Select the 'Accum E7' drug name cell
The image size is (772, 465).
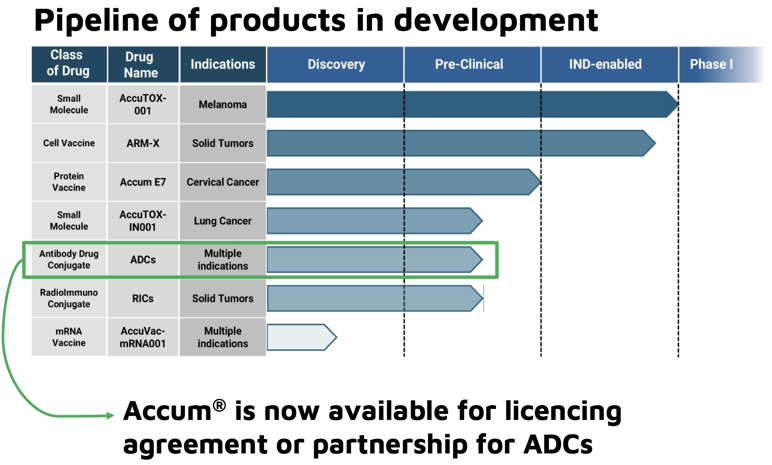pos(143,182)
